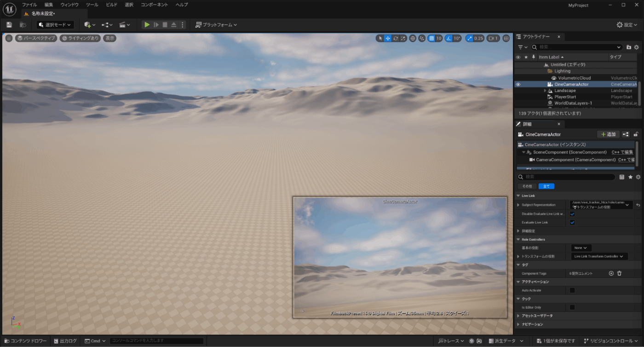Activate the rotate gizmo tool
The height and width of the screenshot is (347, 644).
pyautogui.click(x=396, y=38)
